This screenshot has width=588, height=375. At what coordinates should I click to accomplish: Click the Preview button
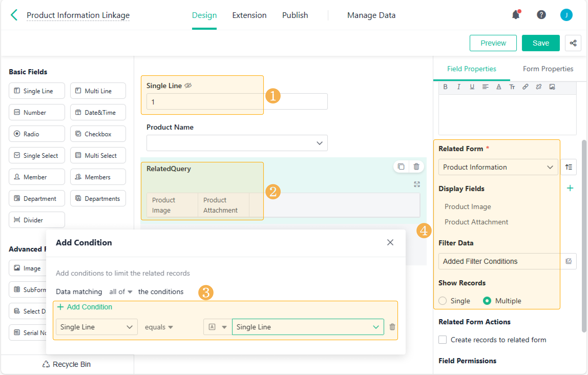coord(493,43)
